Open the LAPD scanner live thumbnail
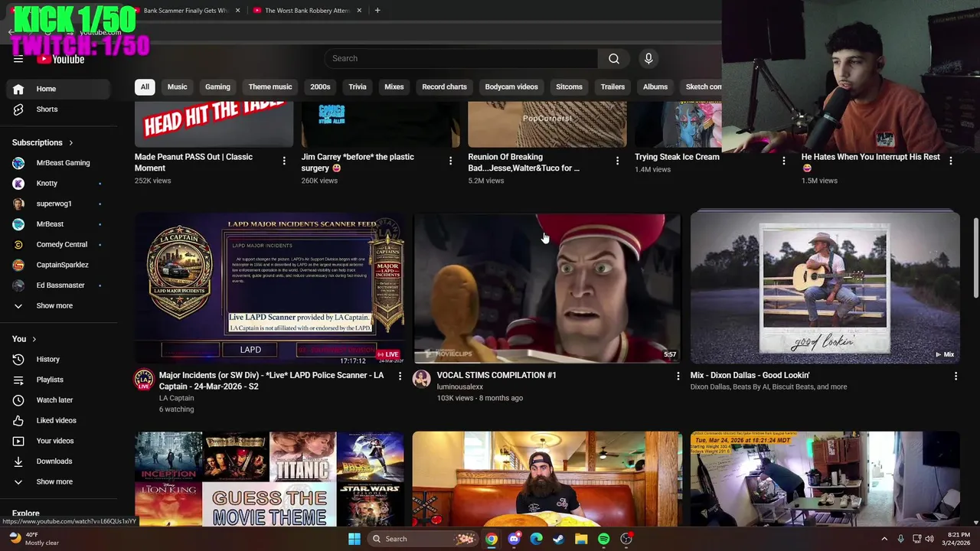Viewport: 980px width, 551px height. [x=269, y=288]
